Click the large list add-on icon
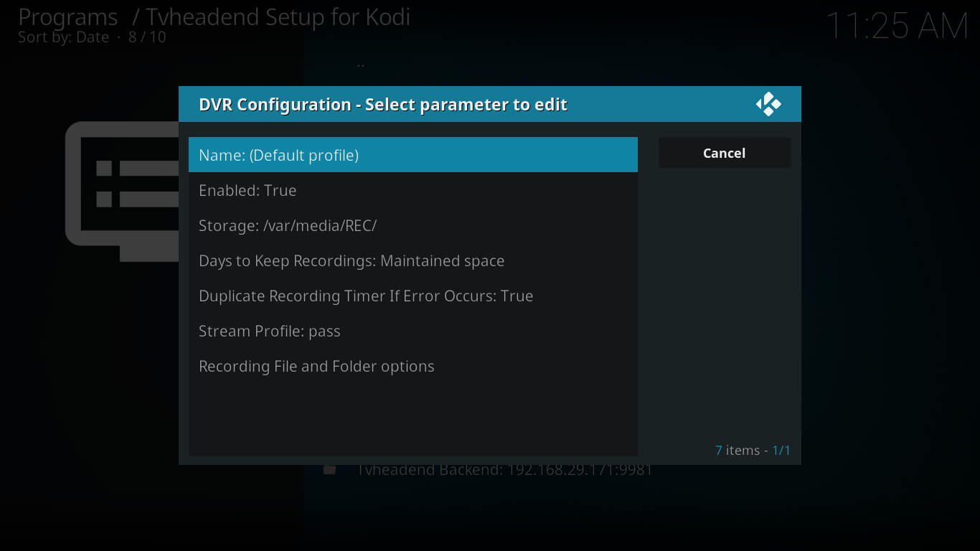 coord(122,190)
